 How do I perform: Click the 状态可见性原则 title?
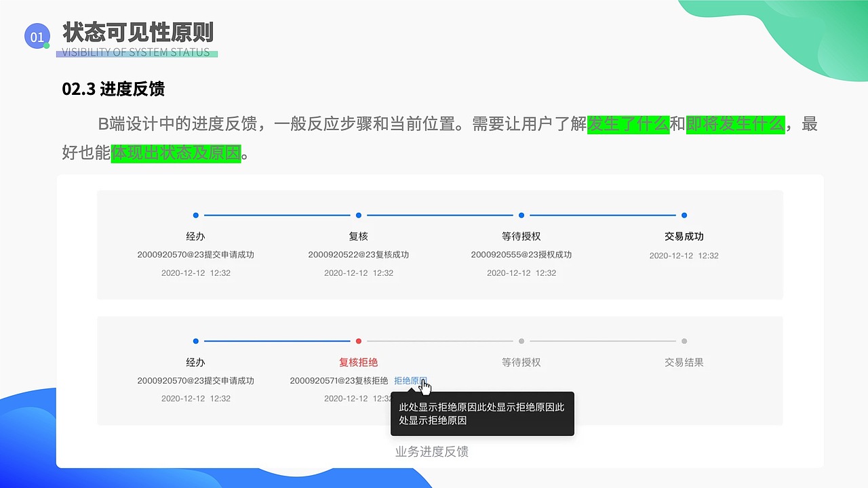point(138,33)
